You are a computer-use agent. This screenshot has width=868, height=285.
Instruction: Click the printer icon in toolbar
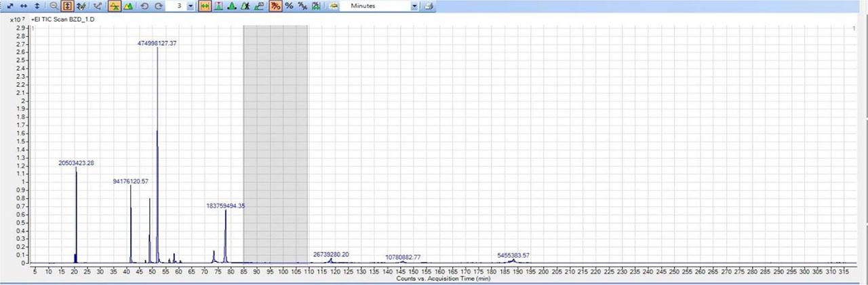click(x=428, y=6)
